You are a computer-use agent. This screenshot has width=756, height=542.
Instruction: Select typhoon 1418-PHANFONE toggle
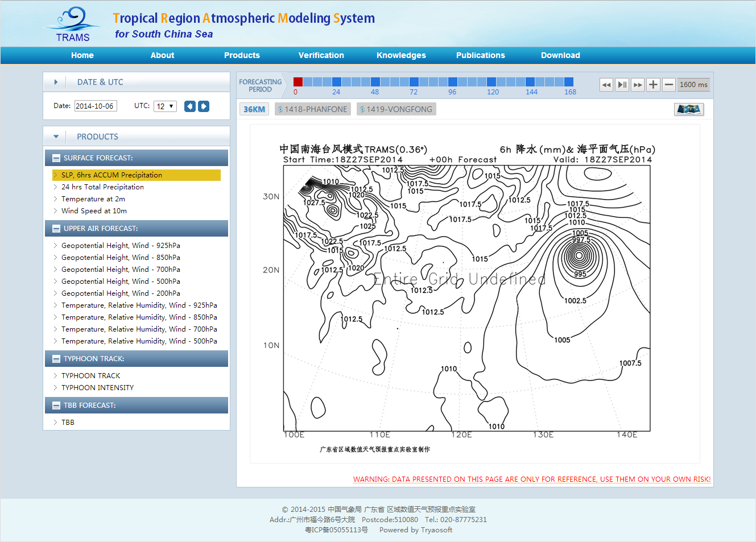tap(312, 109)
